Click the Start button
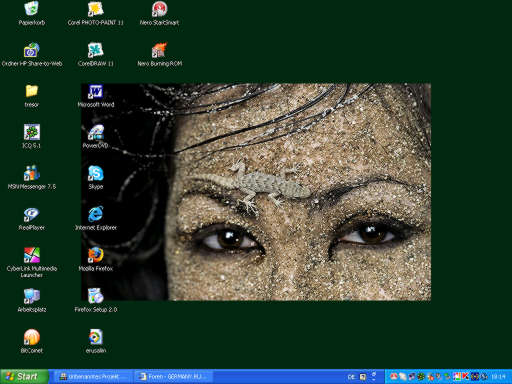 [24, 377]
